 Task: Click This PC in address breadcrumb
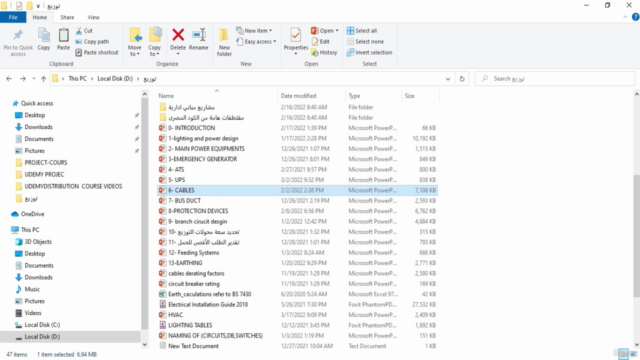[78, 78]
